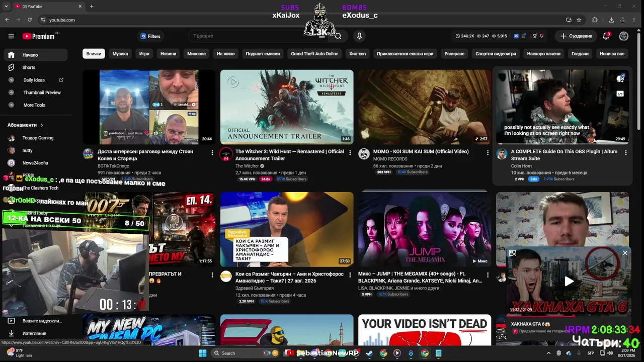Go back in the browser
Image resolution: width=644 pixels, height=362 pixels.
click(7, 20)
